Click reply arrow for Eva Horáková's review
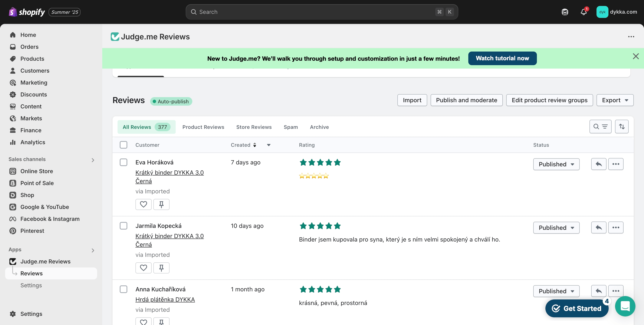Viewport: 644px width, 325px height. [x=598, y=164]
